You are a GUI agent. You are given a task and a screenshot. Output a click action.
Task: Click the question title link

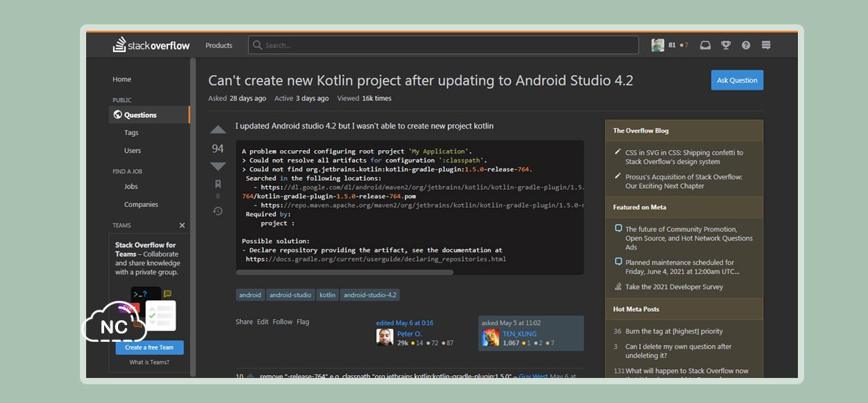tap(421, 81)
